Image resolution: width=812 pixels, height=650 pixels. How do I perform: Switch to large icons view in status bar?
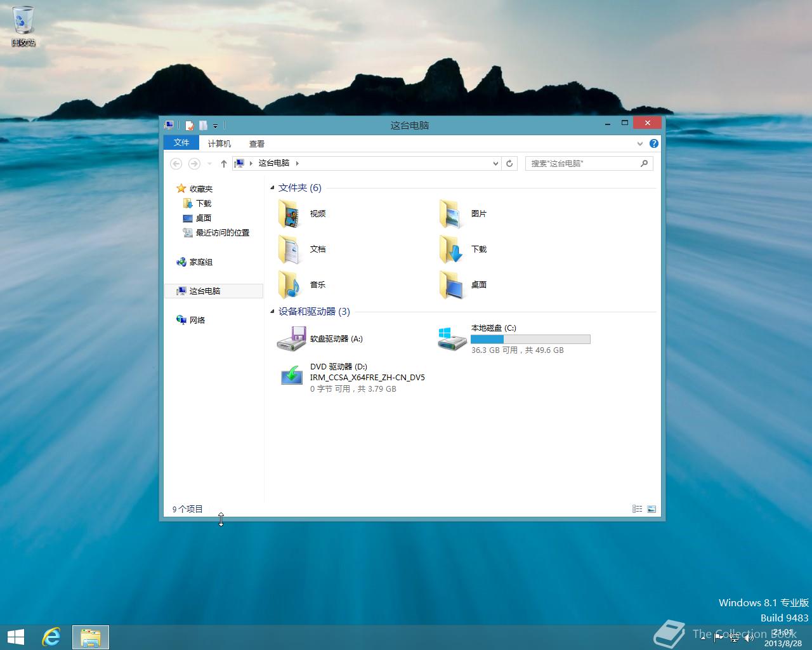(652, 509)
